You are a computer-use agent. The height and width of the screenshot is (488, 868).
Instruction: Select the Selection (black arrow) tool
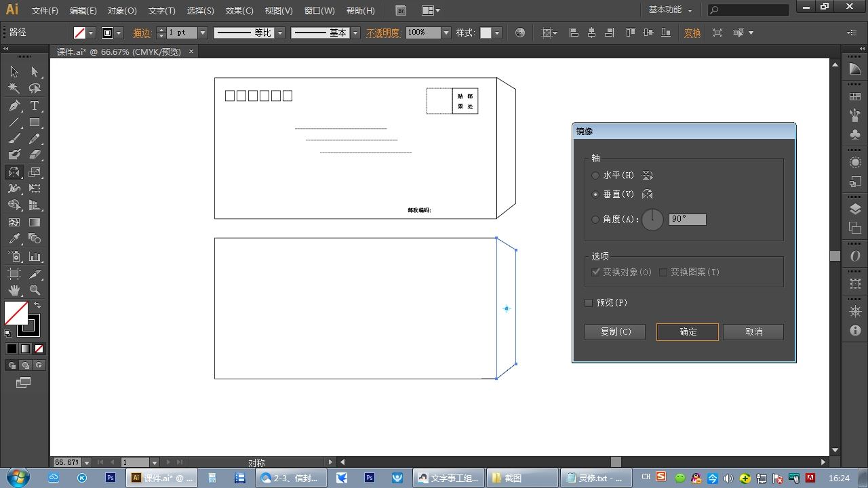(x=14, y=72)
